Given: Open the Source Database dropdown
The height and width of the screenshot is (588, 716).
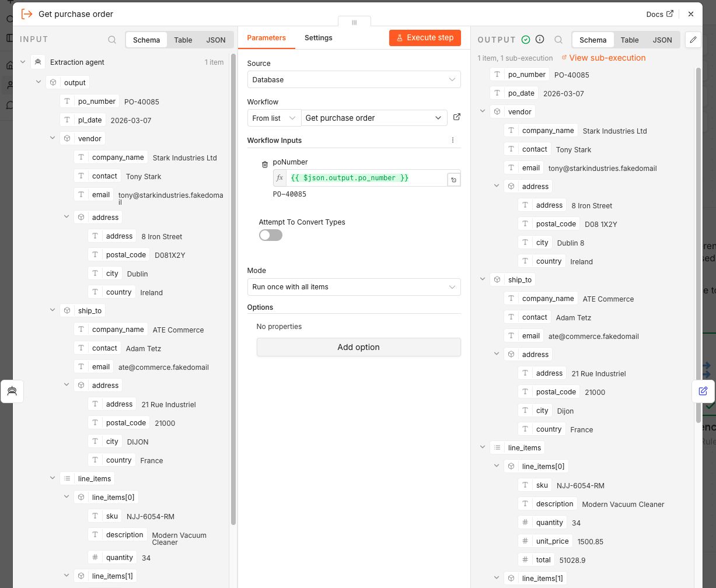Looking at the screenshot, I should (354, 79).
